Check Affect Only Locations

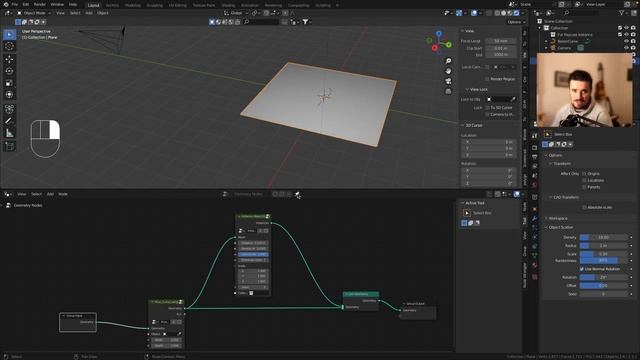tap(584, 180)
